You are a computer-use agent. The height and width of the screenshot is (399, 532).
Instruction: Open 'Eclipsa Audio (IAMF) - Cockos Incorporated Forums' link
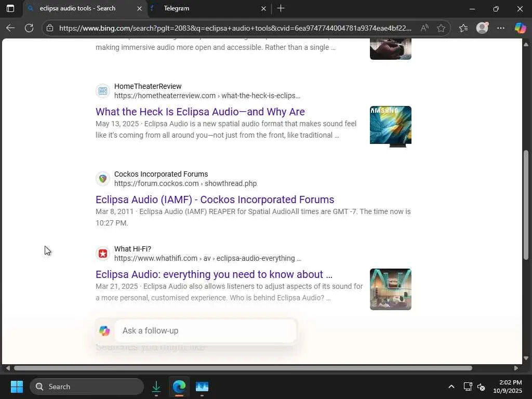coord(215,199)
